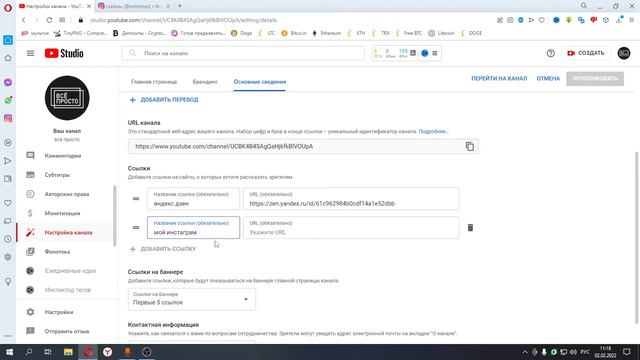This screenshot has height=360, width=640.
Task: Open history clock in Opera sidebar
Action: coord(8,239)
